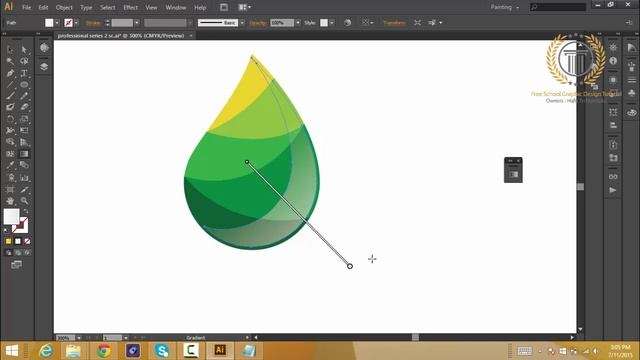Screen dimensions: 640x360
Task: Enable Draw Inside mode
Action: [x=27, y=253]
